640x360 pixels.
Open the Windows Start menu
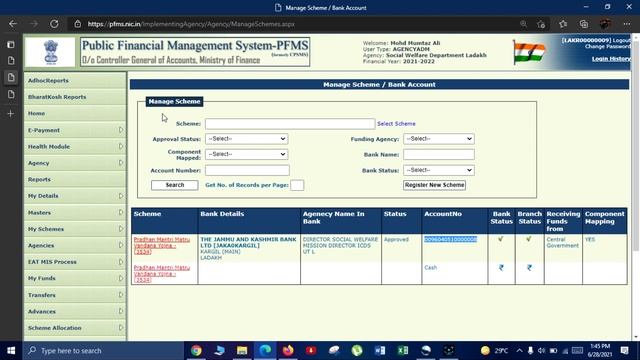point(11,351)
